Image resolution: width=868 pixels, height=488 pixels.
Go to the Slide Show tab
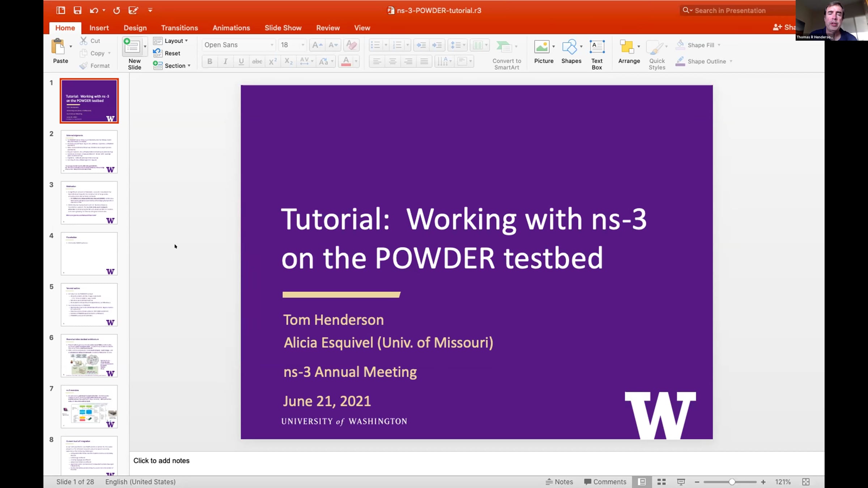(283, 28)
